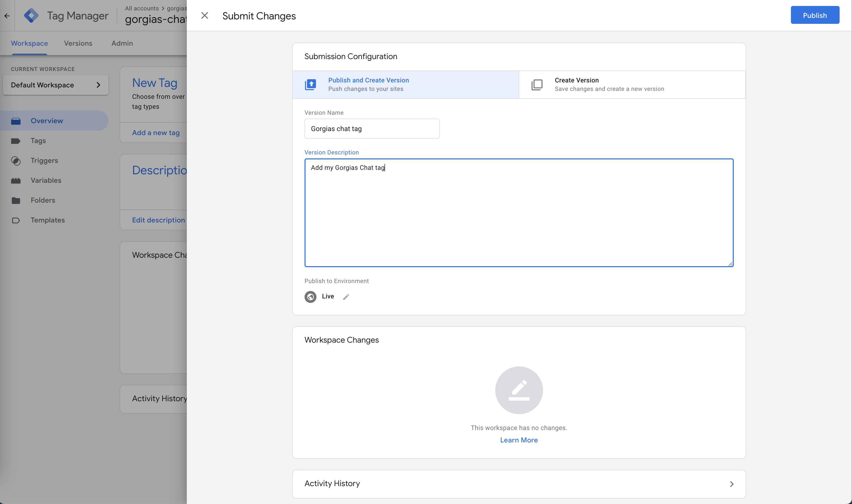852x504 pixels.
Task: Click the Folders folder icon
Action: 16,200
